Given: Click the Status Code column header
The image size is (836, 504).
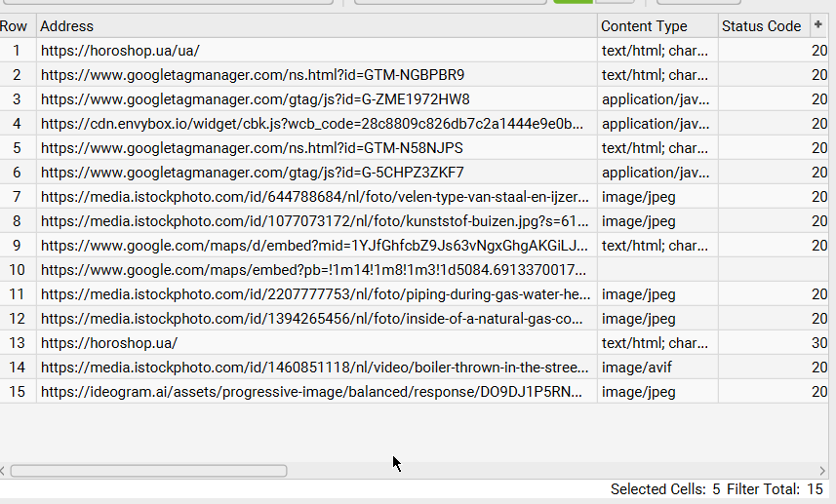Looking at the screenshot, I should click(761, 26).
